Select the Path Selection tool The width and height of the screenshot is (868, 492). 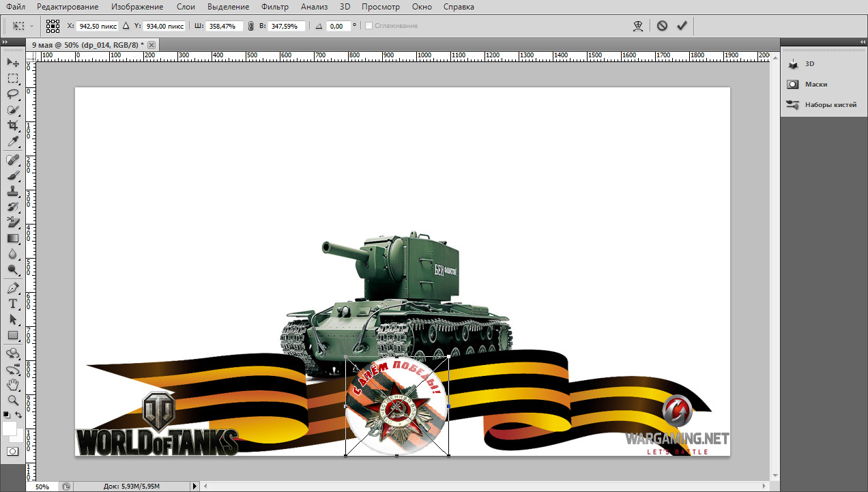12,319
